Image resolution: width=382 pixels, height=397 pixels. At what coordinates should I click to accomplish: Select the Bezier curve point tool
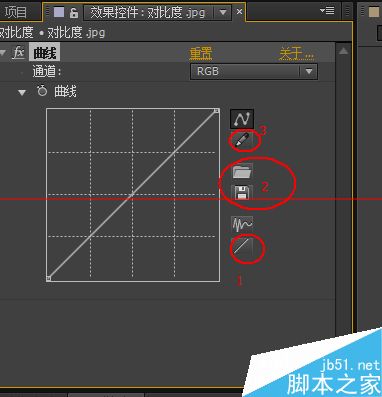point(242,119)
